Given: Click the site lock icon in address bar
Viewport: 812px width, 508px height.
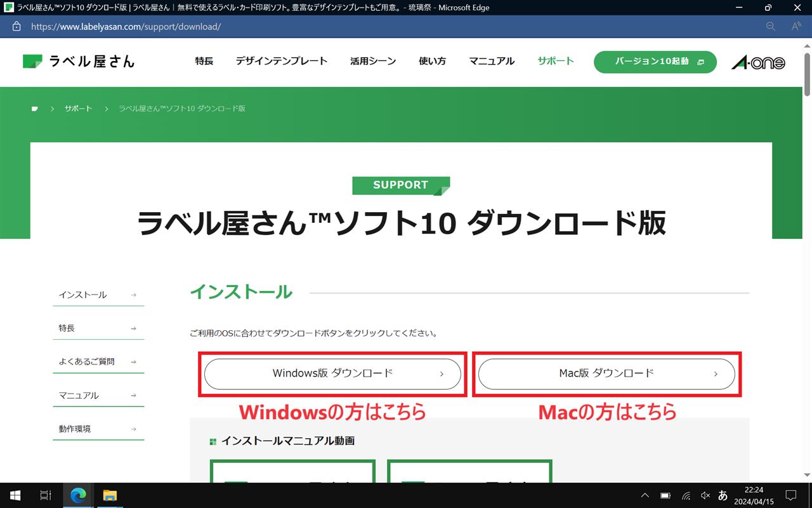Looking at the screenshot, I should (16, 27).
